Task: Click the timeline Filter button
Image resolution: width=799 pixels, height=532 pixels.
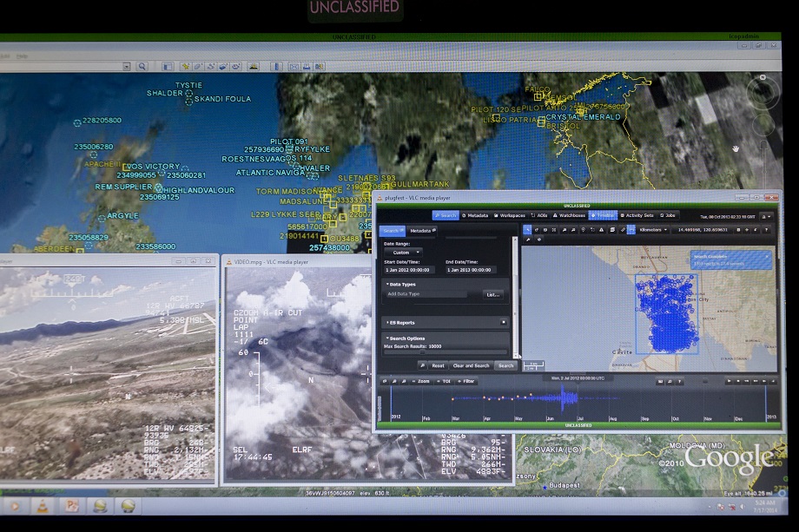Action: tap(466, 381)
